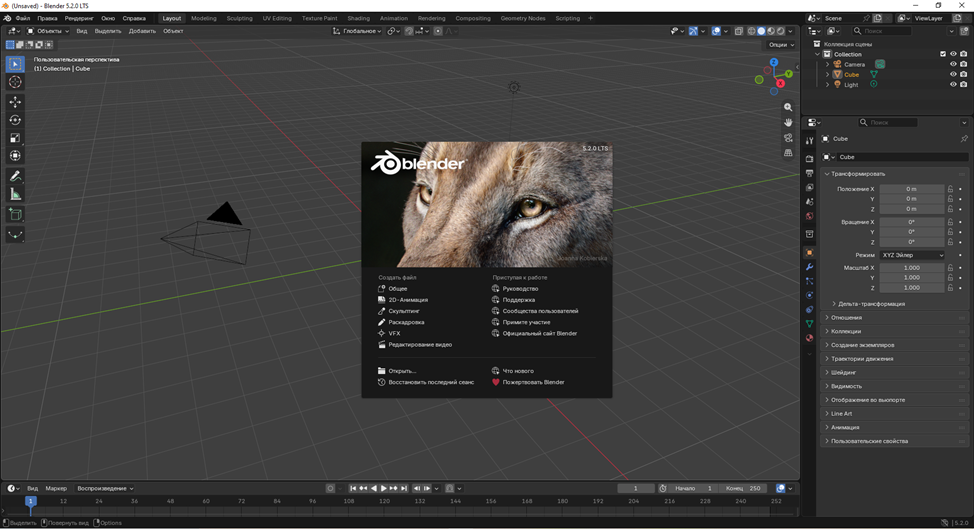Open the Render properties tab icon
The height and width of the screenshot is (529, 974).
click(x=809, y=159)
